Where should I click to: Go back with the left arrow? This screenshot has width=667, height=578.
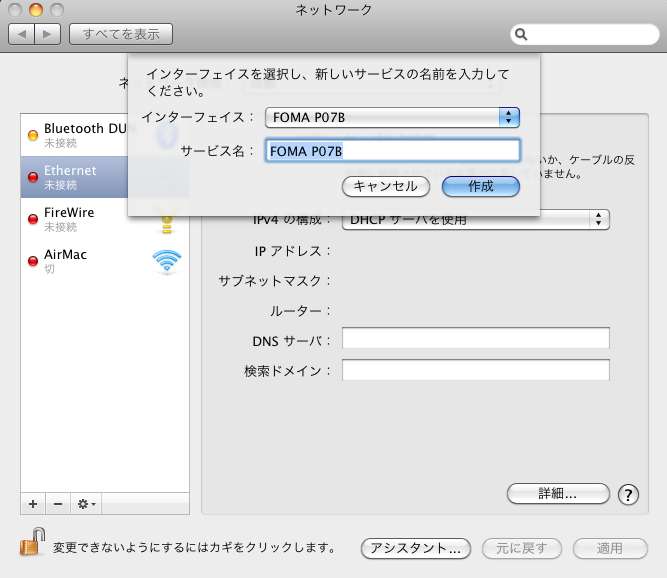click(x=22, y=34)
